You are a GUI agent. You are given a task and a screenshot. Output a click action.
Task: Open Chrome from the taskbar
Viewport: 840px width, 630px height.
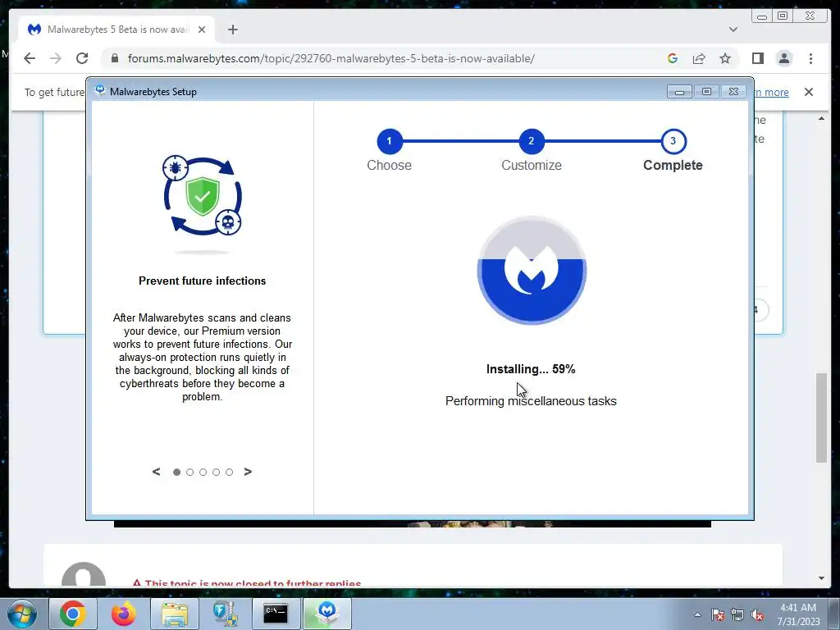(73, 614)
